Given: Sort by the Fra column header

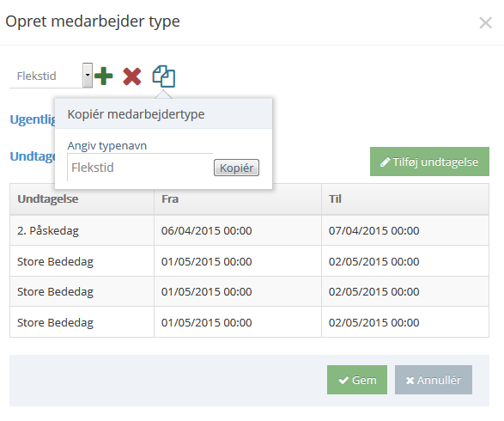Looking at the screenshot, I should 238,199.
